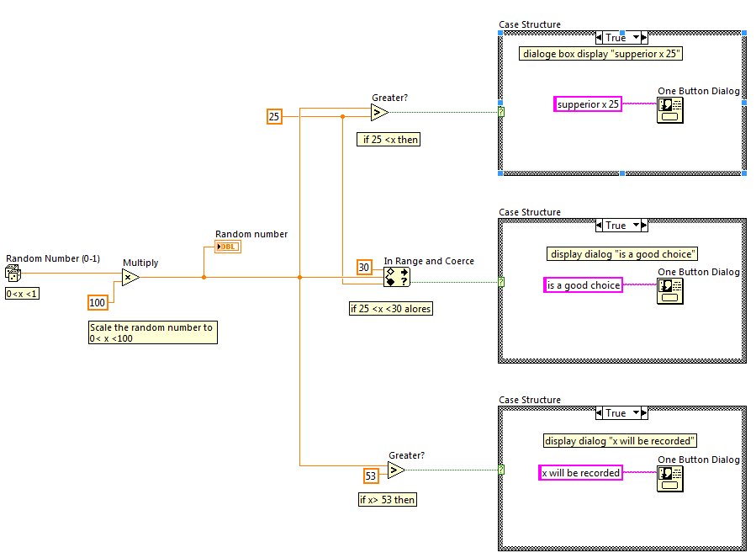Click case selector terminal of 'supperior x 25' case structure
This screenshot has height=558, width=756.
501,112
